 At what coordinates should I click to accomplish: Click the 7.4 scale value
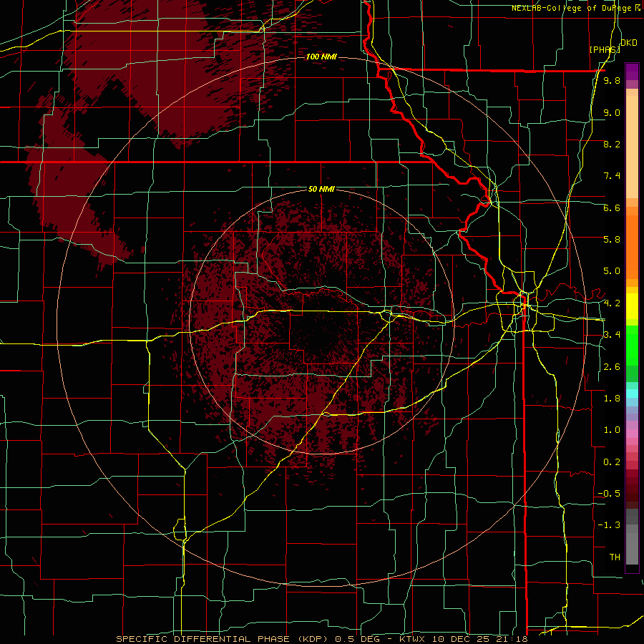[612, 176]
